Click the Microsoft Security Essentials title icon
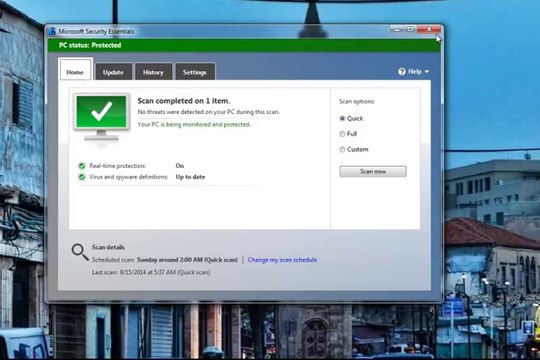This screenshot has height=360, width=540. tap(52, 31)
